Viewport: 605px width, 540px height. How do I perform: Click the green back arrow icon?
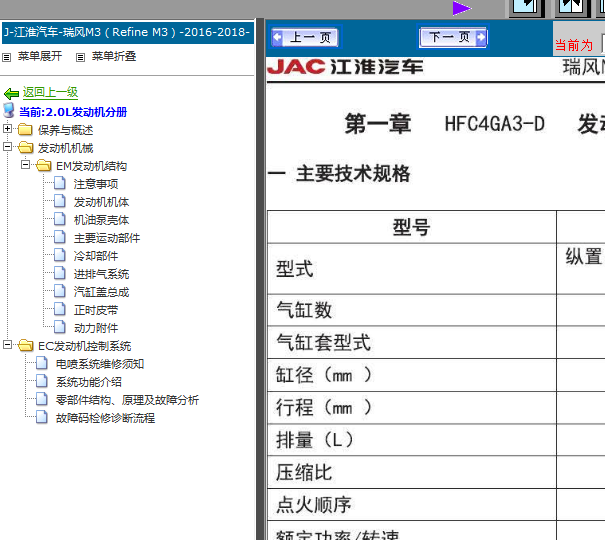click(x=11, y=93)
